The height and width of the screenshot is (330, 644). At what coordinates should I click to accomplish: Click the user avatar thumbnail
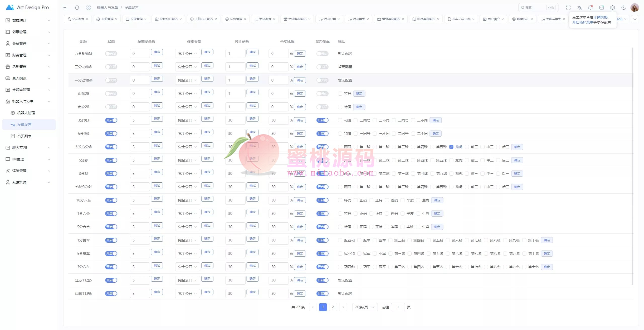click(x=634, y=8)
